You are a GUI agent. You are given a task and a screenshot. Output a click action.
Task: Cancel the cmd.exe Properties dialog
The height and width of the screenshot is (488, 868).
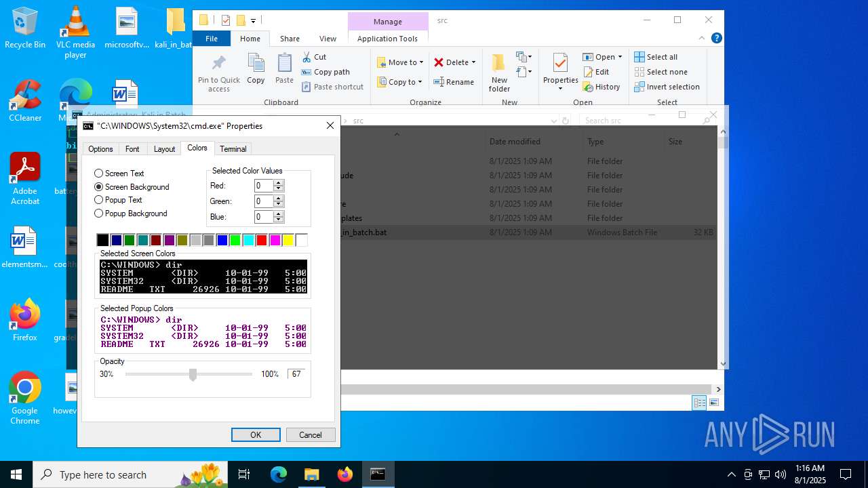tap(311, 435)
